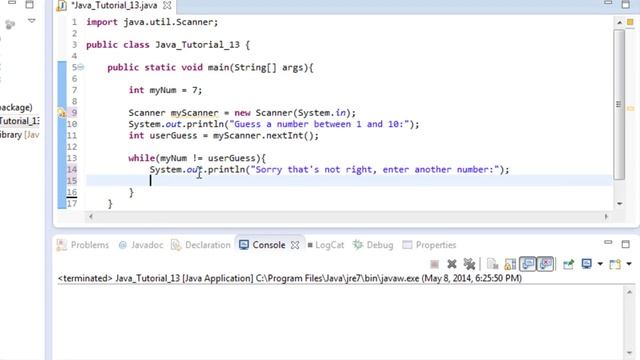Open the Package Explorer view menu triangle

[x=31, y=21]
